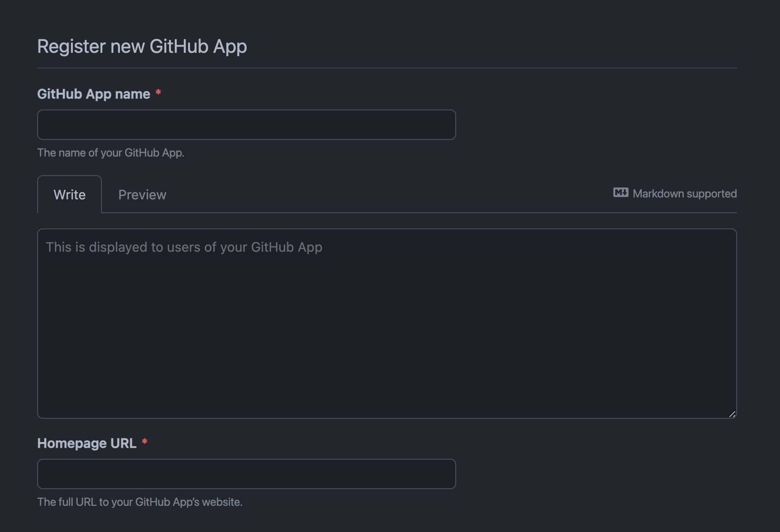Click the red asterisk beside Homepage URL
The image size is (780, 532).
click(x=144, y=442)
